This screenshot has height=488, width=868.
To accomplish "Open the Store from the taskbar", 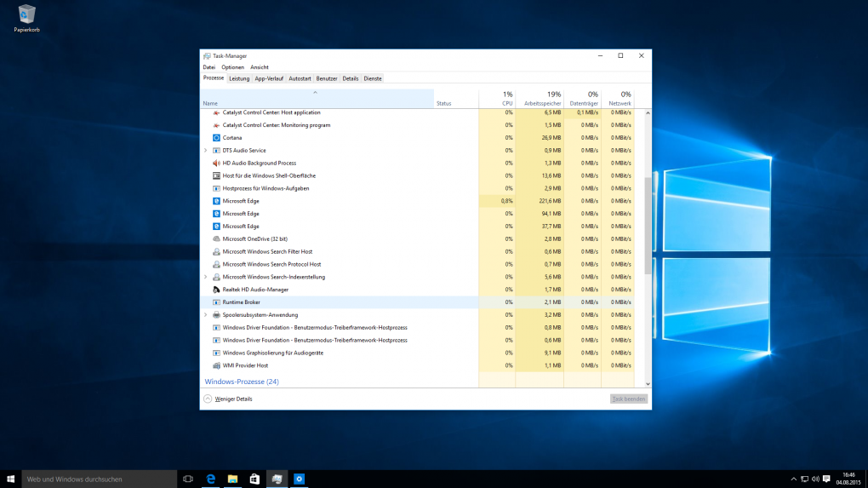I will tap(254, 479).
